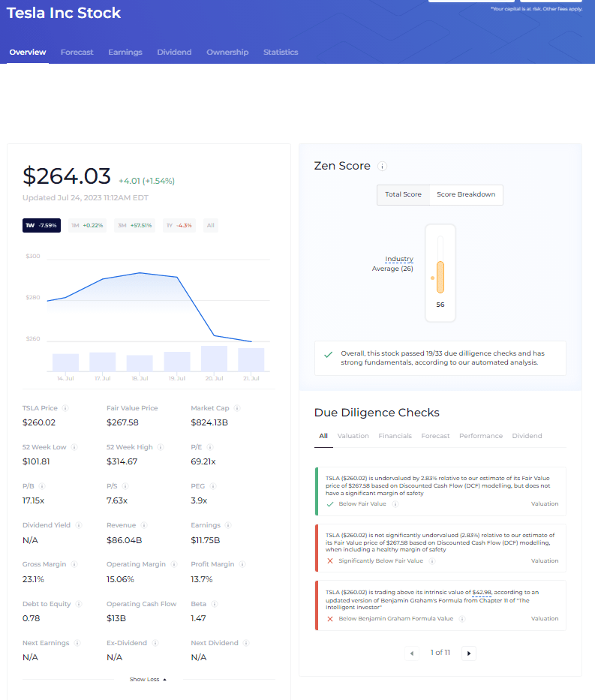Select the 3M chart range
Screen dimensions: 595x700
coord(135,225)
